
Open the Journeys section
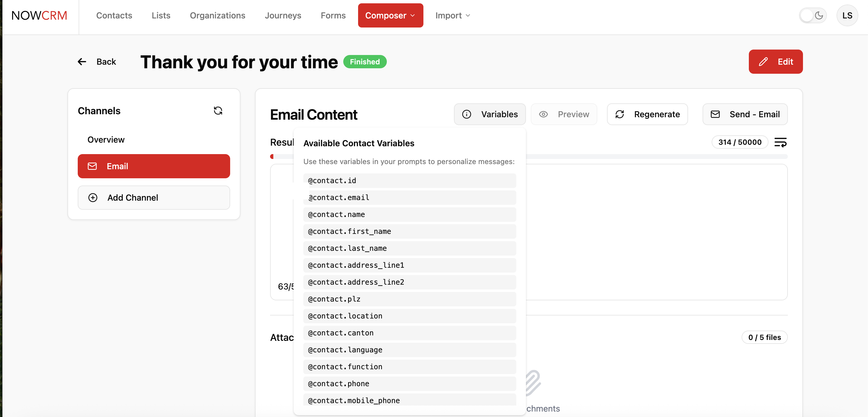[x=283, y=15]
